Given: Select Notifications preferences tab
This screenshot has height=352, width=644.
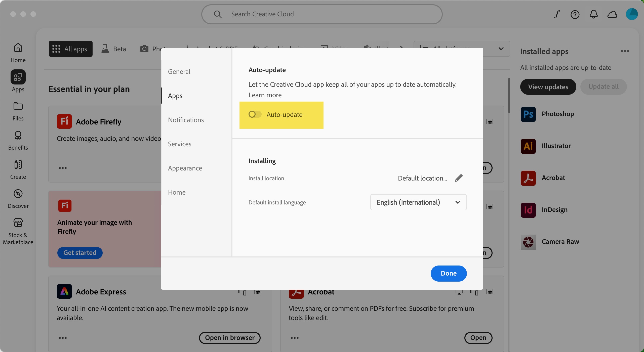Looking at the screenshot, I should [x=186, y=120].
